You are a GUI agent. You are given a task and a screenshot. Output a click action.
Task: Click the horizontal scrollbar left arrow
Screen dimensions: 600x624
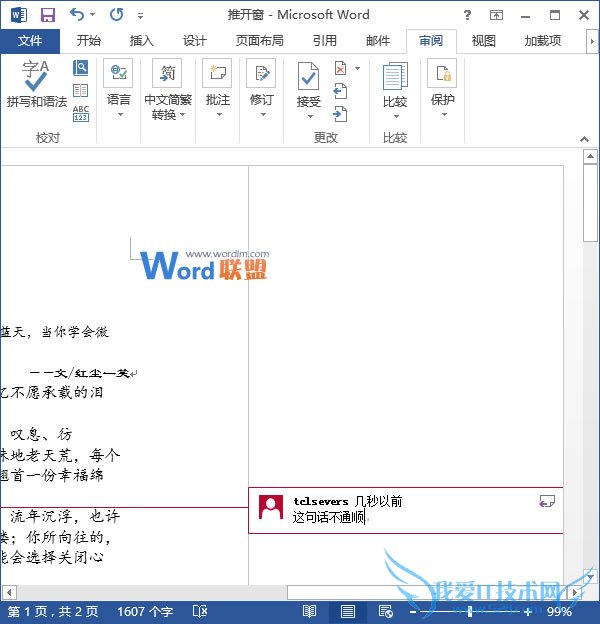coord(9,592)
